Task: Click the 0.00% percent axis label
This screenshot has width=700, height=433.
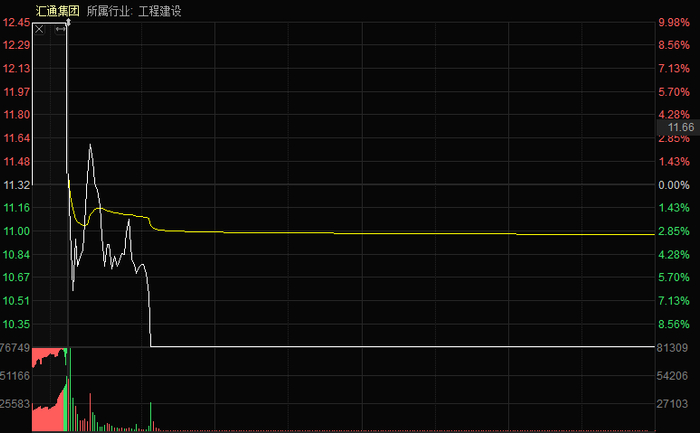Action: 674,185
